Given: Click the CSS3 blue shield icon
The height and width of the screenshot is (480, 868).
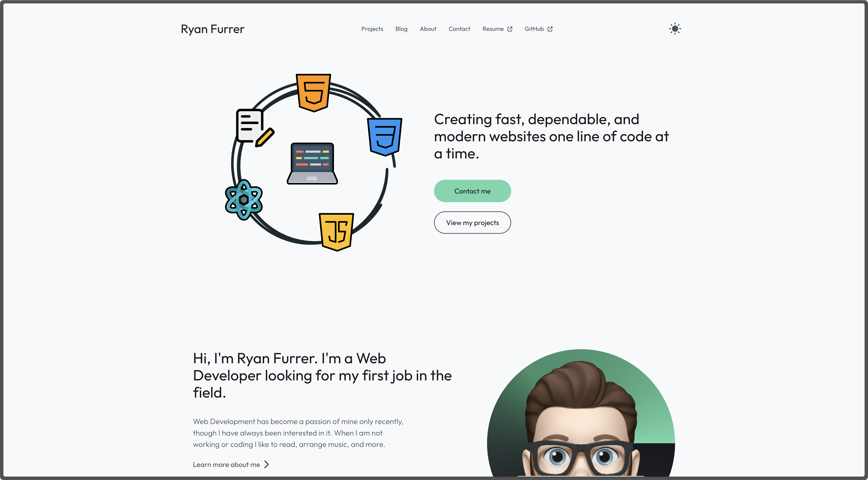Looking at the screenshot, I should (x=385, y=136).
